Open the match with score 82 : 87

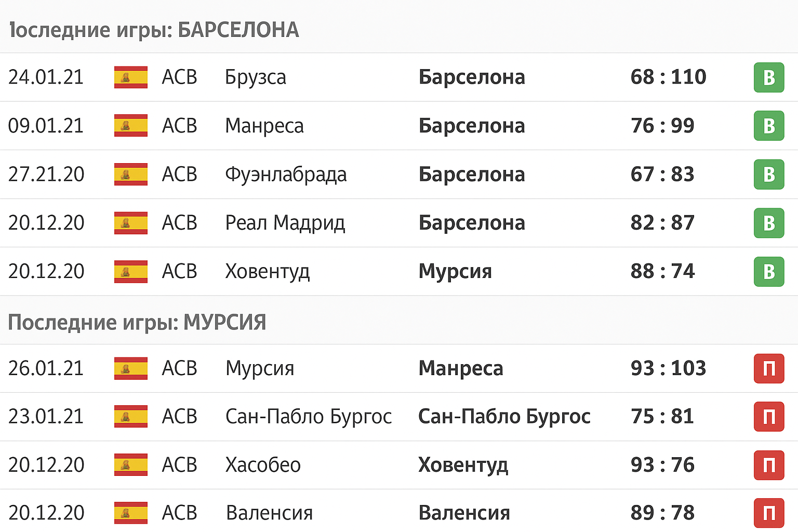coord(662,223)
